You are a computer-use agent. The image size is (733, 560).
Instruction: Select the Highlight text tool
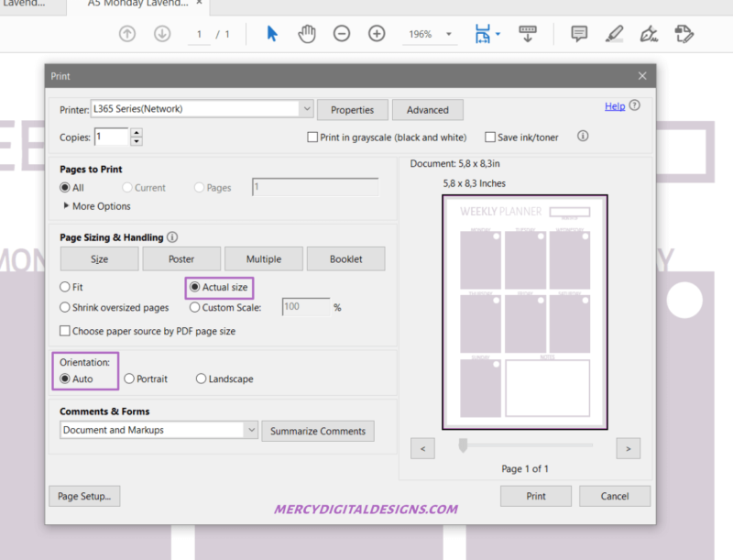click(615, 34)
